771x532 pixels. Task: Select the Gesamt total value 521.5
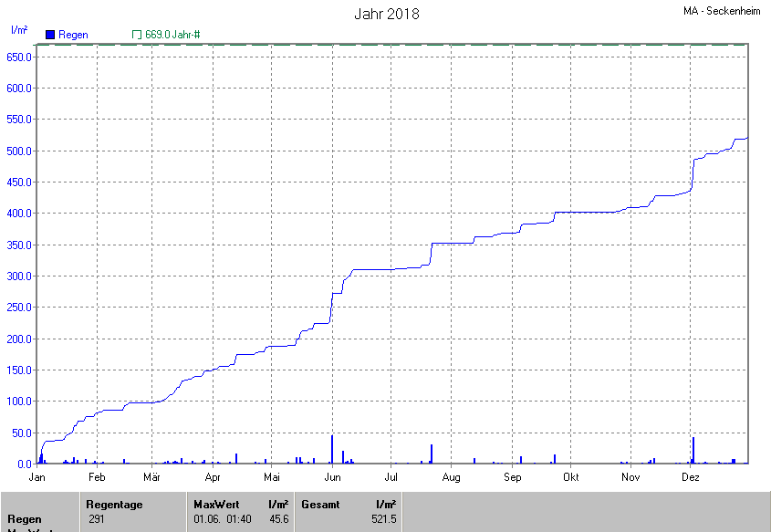384,519
